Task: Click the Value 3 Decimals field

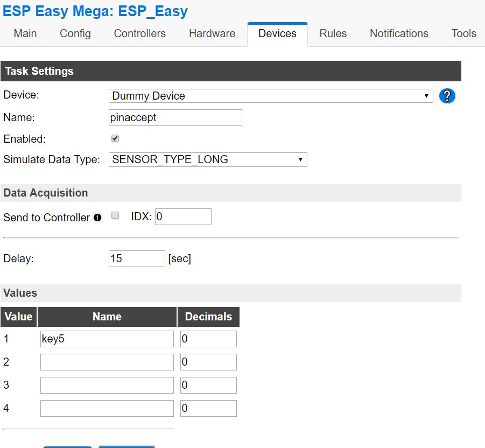Action: tap(208, 385)
